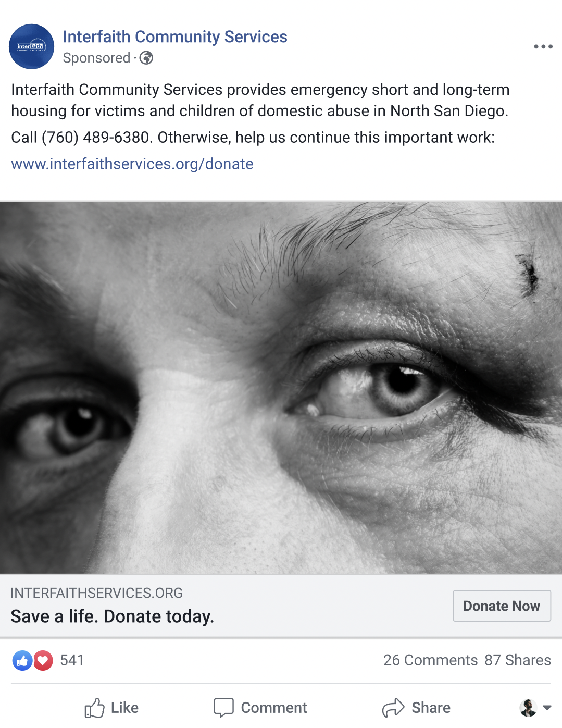Click the public globe audience icon
The image size is (562, 728).
pos(146,58)
